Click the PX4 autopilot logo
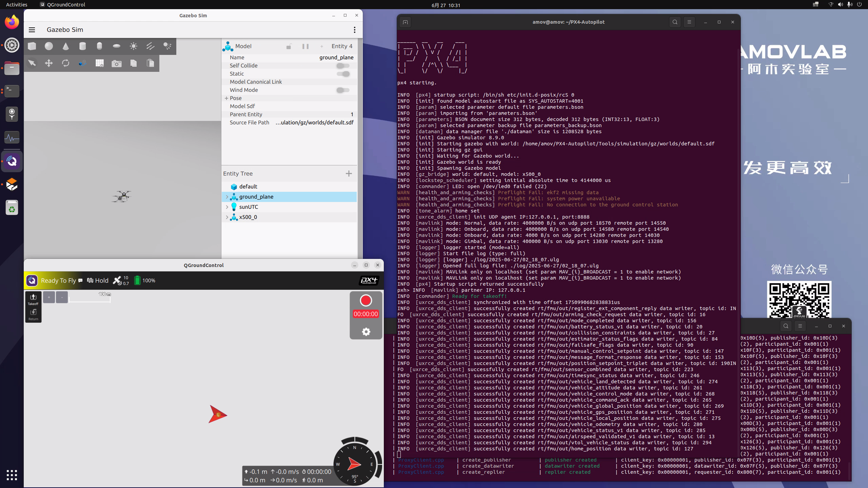This screenshot has width=868, height=488. (x=369, y=281)
